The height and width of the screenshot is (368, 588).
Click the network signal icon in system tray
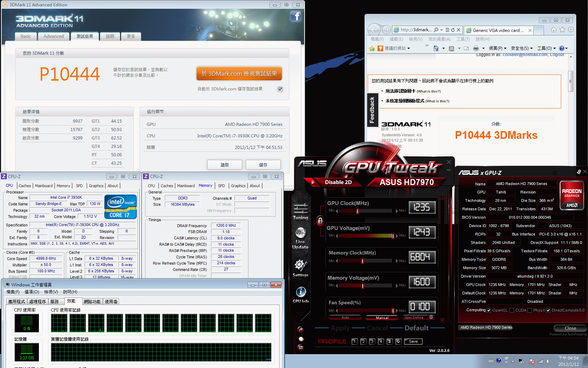click(540, 361)
